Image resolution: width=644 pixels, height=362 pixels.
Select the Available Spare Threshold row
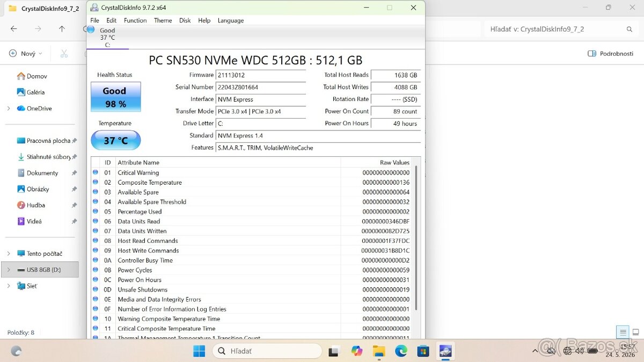[252, 202]
